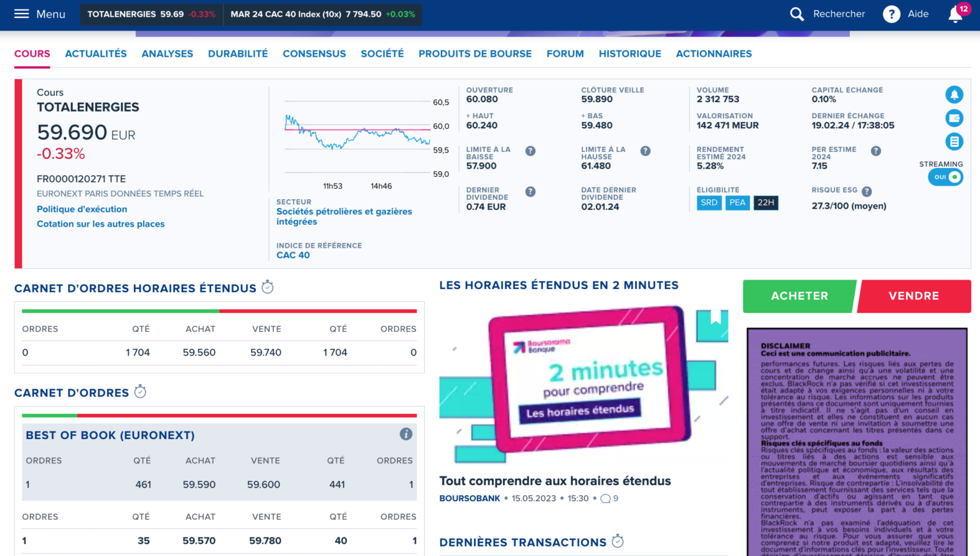Click help icon beside Limite à la hausse
980x556 pixels.
coord(645,151)
